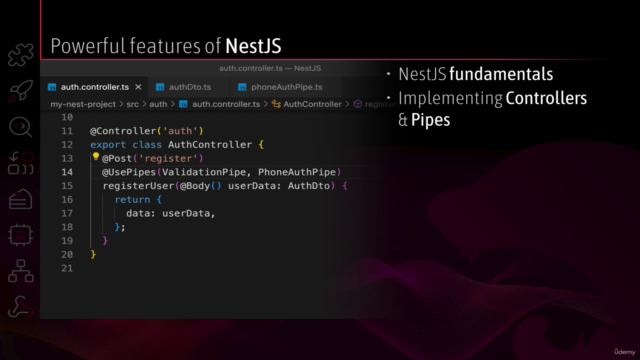640x360 pixels.
Task: Click the code magnifier sidebar icon
Action: tap(20, 127)
